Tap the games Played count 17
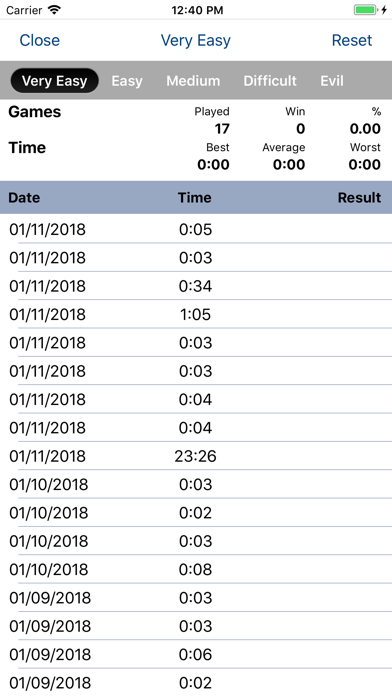This screenshot has height=696, width=392. click(222, 129)
